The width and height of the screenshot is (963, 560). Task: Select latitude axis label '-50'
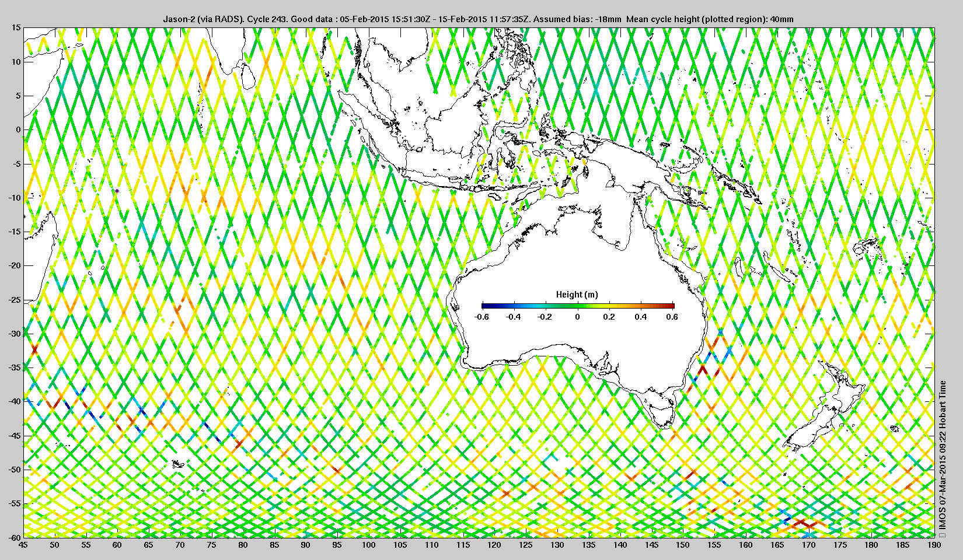(14, 470)
